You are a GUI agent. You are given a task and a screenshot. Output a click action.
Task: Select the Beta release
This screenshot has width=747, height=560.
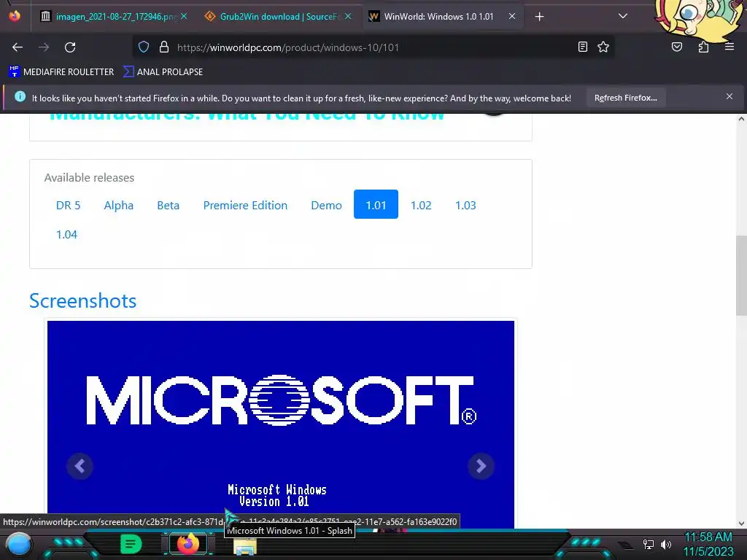point(169,205)
